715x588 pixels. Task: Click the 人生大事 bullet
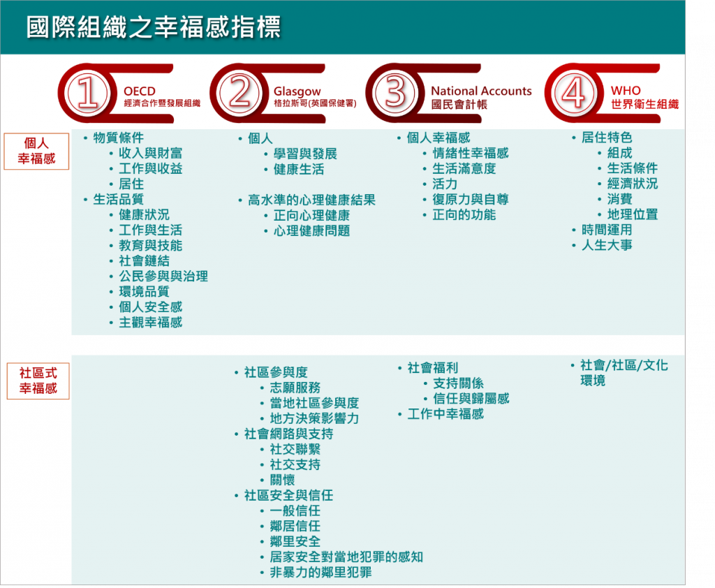coord(607,245)
